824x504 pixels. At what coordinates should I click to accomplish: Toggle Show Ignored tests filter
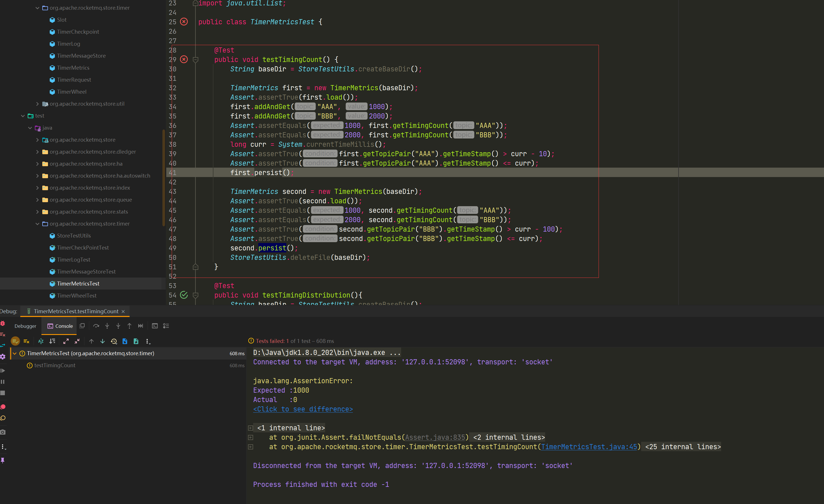coord(26,341)
